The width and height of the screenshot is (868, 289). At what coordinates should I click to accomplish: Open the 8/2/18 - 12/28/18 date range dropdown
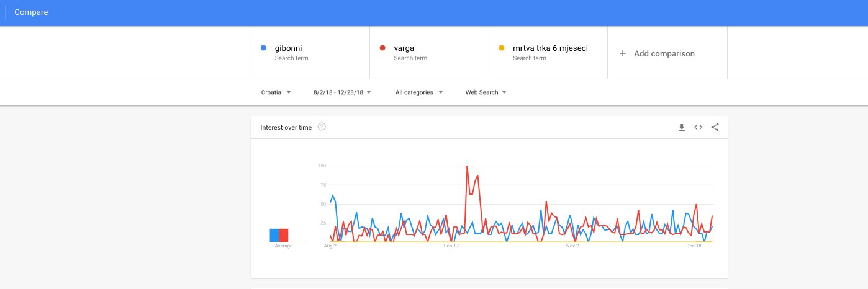342,92
